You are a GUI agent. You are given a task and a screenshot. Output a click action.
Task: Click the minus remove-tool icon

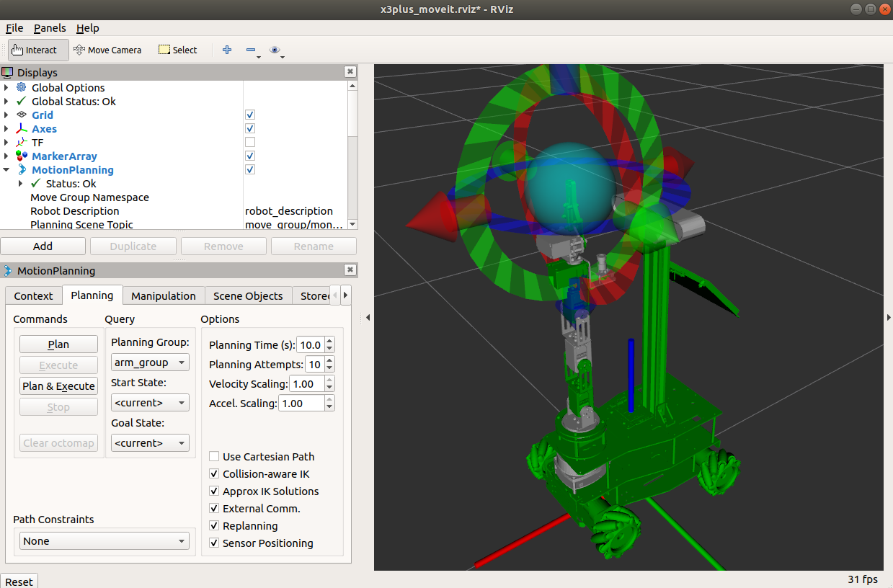pos(251,50)
